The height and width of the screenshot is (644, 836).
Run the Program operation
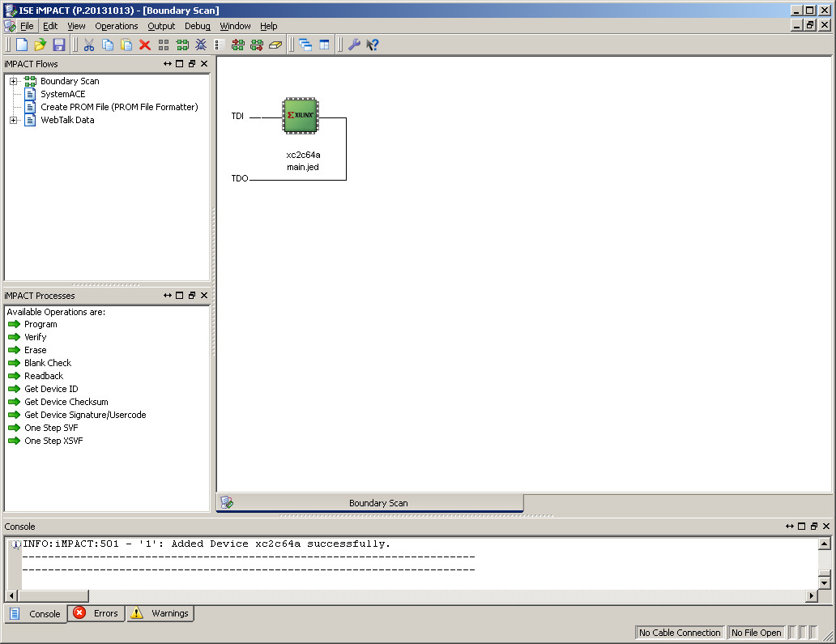pos(41,324)
